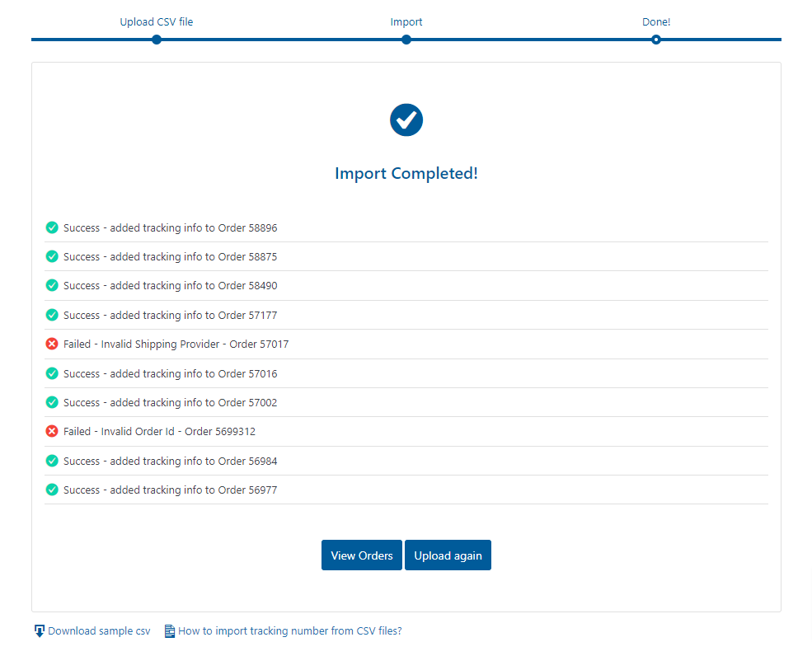The width and height of the screenshot is (812, 656).
Task: Click the failed icon for Order 5699312
Action: tap(52, 431)
